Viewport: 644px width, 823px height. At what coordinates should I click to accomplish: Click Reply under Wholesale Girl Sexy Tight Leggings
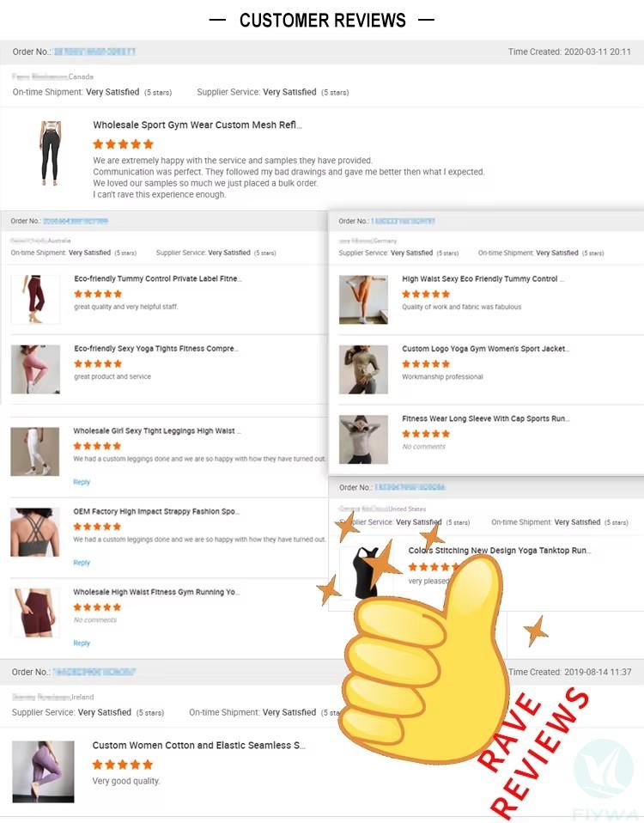point(82,482)
